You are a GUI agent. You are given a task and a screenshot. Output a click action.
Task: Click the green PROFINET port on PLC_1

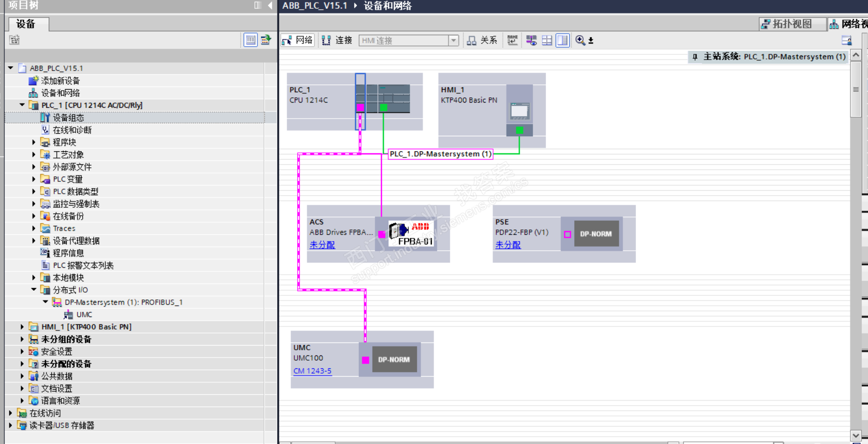point(383,107)
